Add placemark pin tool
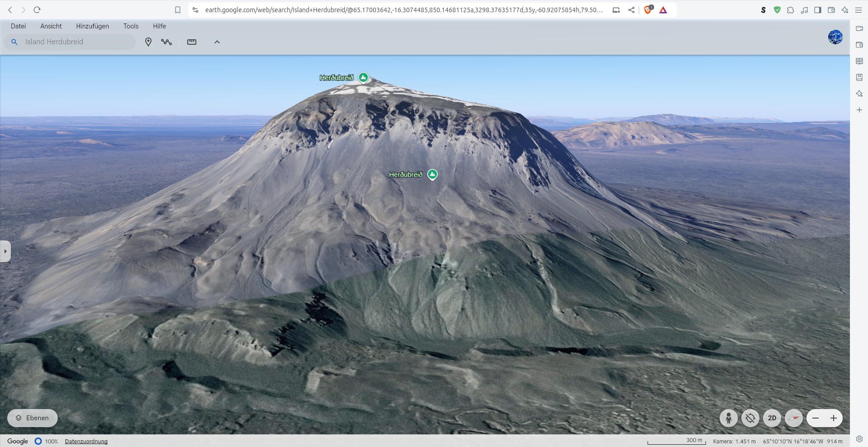The height and width of the screenshot is (447, 868). [148, 42]
